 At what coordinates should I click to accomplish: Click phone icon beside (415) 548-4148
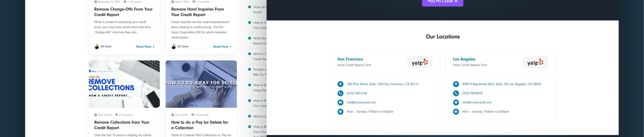coord(340,93)
